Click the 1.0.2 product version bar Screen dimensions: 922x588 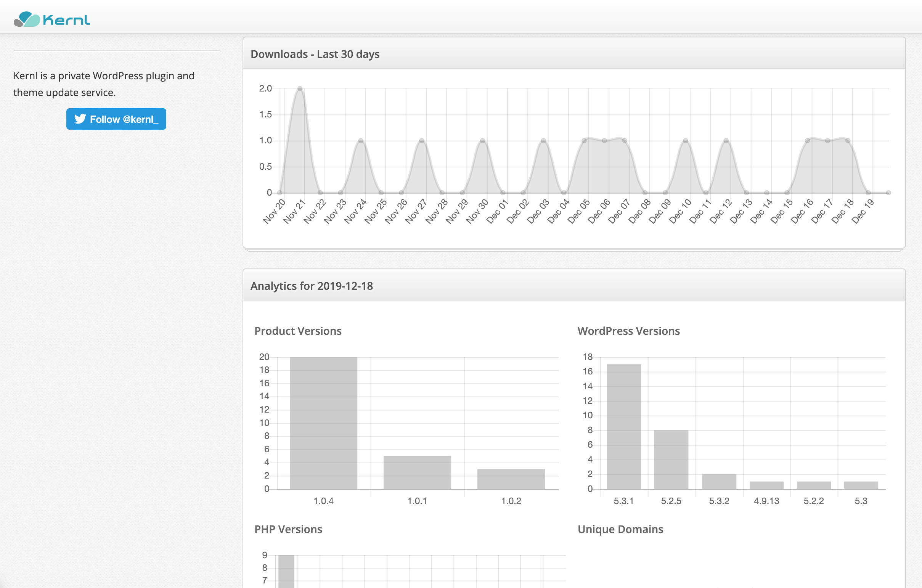511,479
